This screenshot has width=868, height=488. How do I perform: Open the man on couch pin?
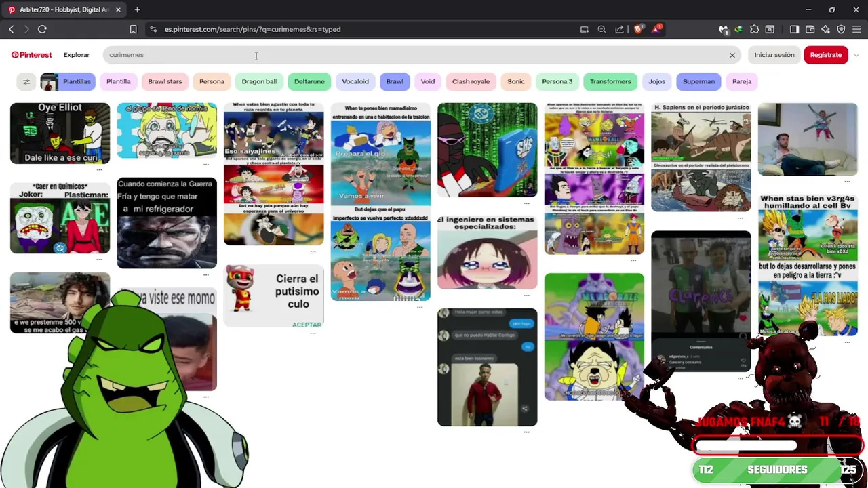(x=808, y=139)
